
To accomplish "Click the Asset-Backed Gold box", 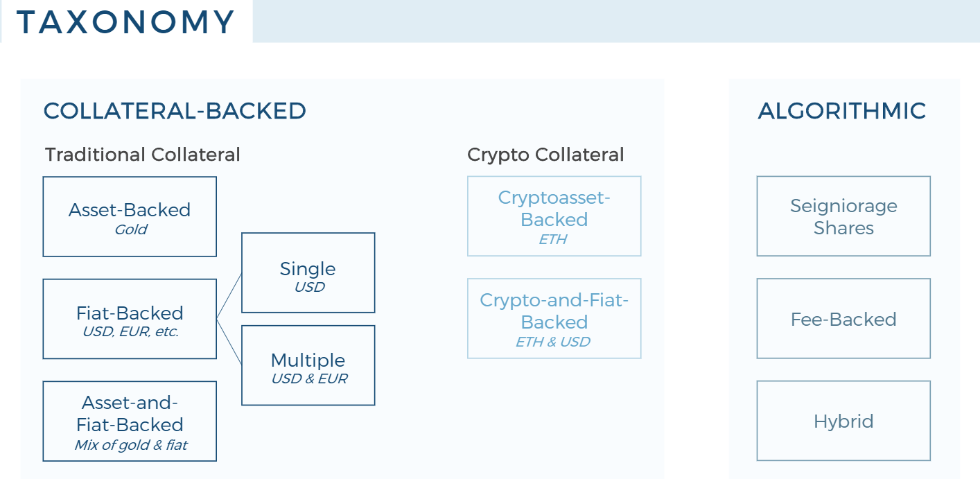I will click(130, 216).
